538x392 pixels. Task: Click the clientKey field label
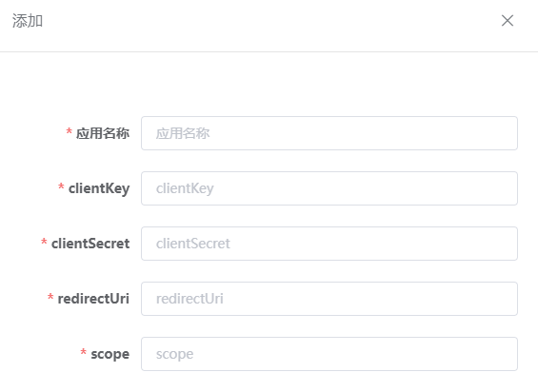coord(99,188)
